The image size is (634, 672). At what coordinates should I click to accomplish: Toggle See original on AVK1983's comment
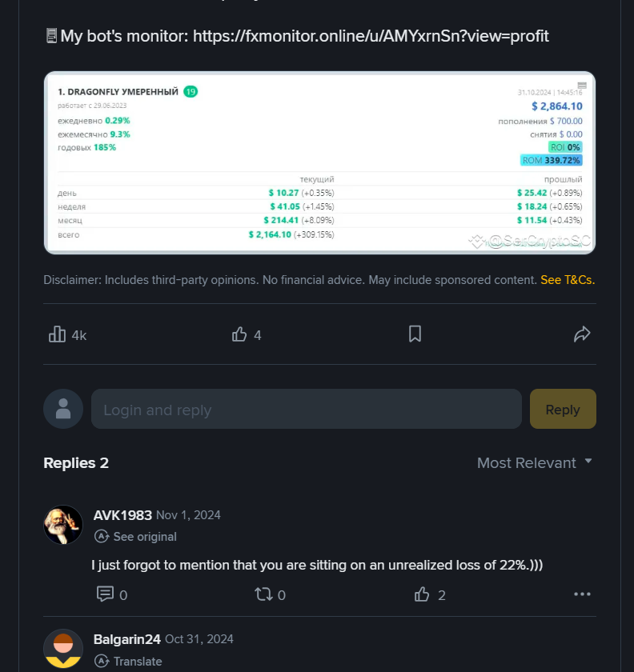pos(136,537)
